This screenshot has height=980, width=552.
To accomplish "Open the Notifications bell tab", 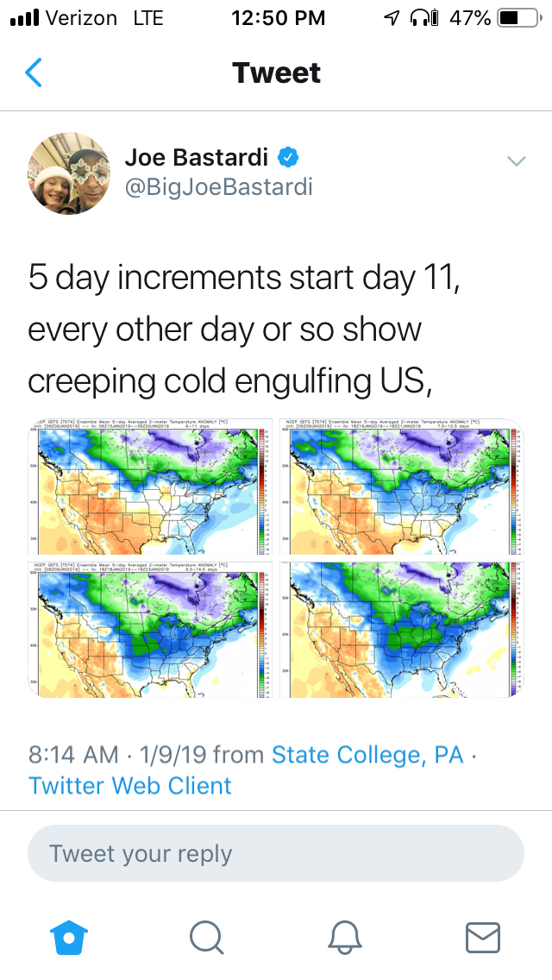I will click(x=345, y=936).
